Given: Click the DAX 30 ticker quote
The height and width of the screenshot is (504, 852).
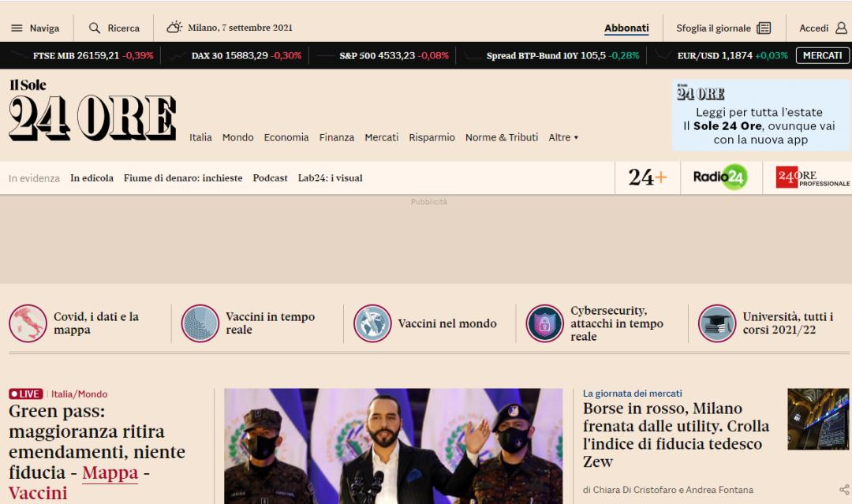Looking at the screenshot, I should [246, 55].
